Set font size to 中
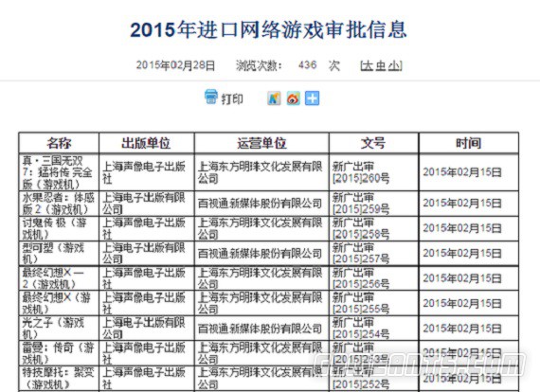Image resolution: width=540 pixels, height=392 pixels. (381, 65)
